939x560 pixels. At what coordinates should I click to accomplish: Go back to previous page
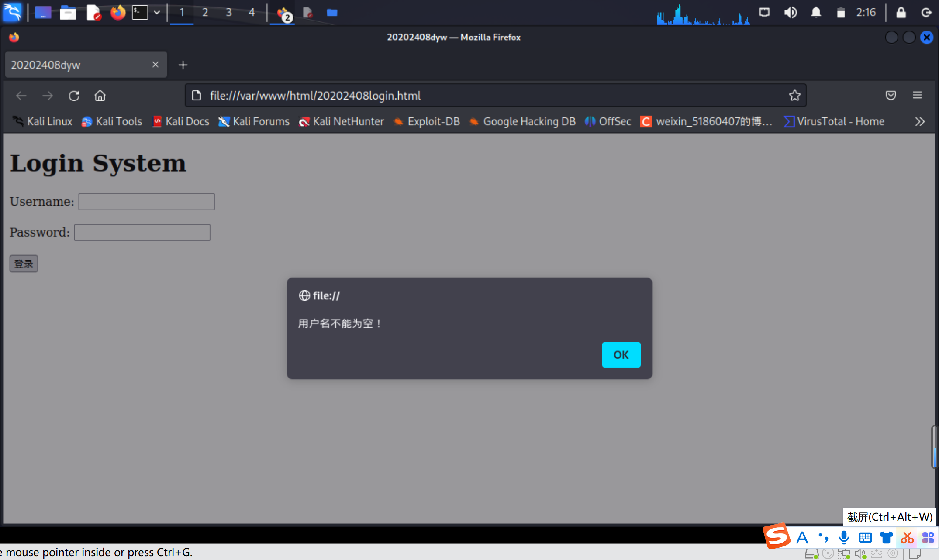pos(21,96)
